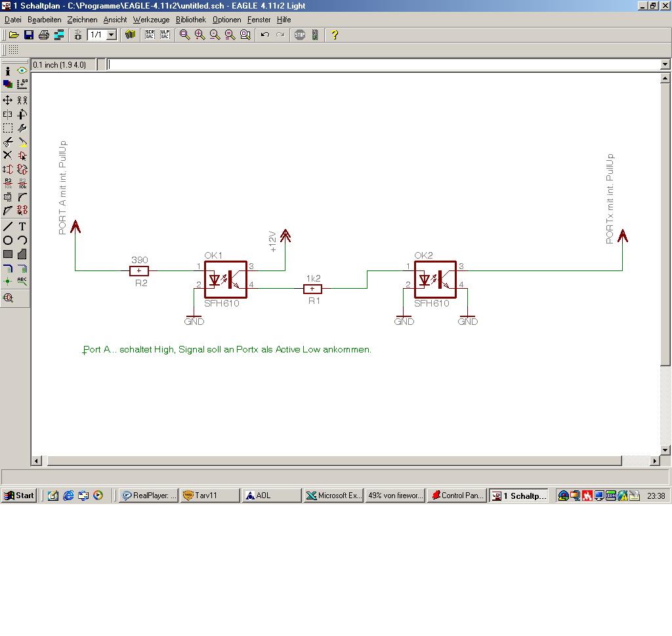The image size is (672, 636).
Task: Select the Add part tool
Action: click(22, 156)
